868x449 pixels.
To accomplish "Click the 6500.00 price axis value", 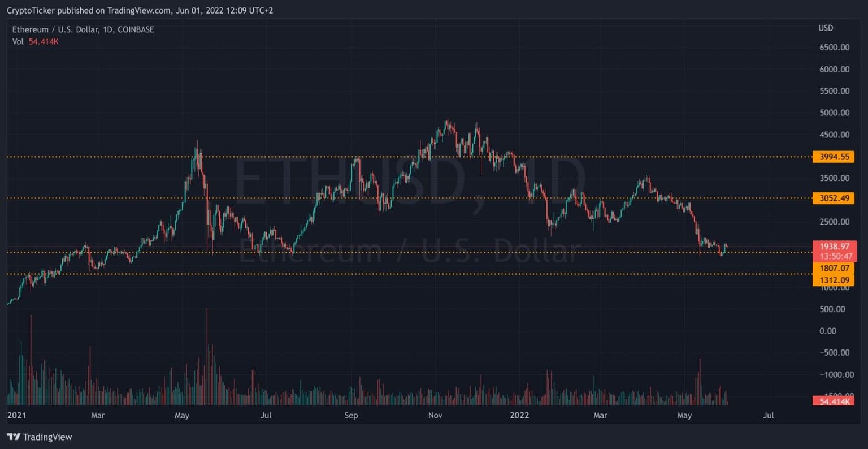I will pyautogui.click(x=834, y=48).
